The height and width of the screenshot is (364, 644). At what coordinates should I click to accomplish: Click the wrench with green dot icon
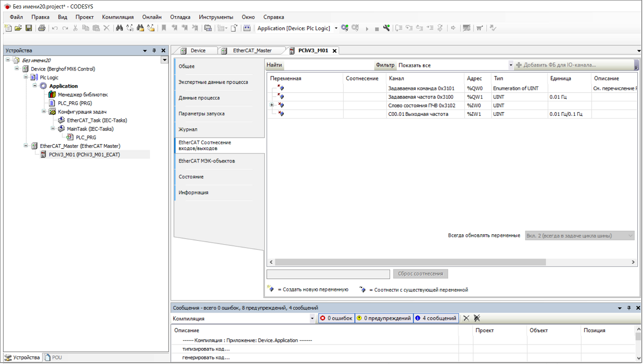point(386,28)
